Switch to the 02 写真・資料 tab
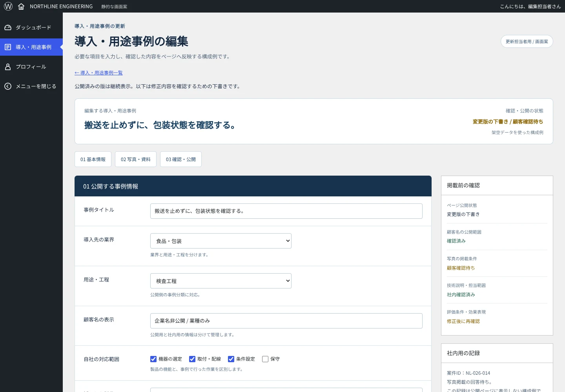Image resolution: width=565 pixels, height=392 pixels. tap(136, 159)
